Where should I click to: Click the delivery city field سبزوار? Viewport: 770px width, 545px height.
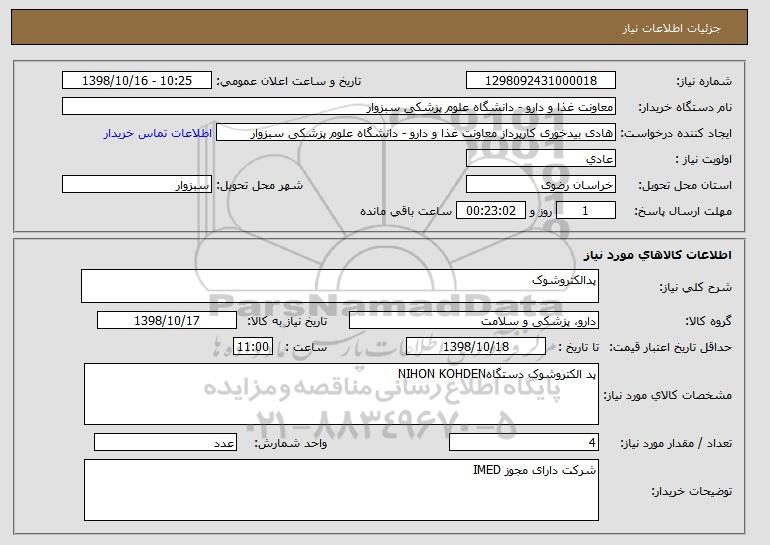coord(137,185)
